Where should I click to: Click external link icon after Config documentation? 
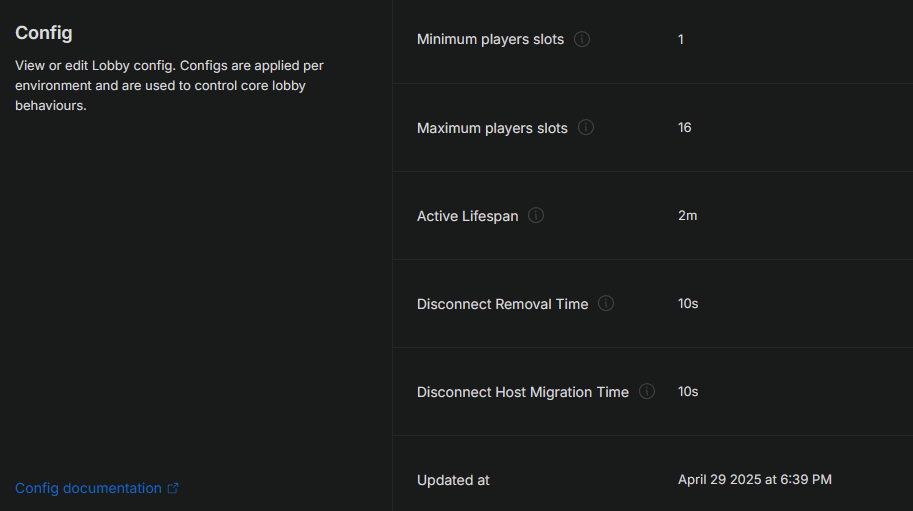click(173, 488)
